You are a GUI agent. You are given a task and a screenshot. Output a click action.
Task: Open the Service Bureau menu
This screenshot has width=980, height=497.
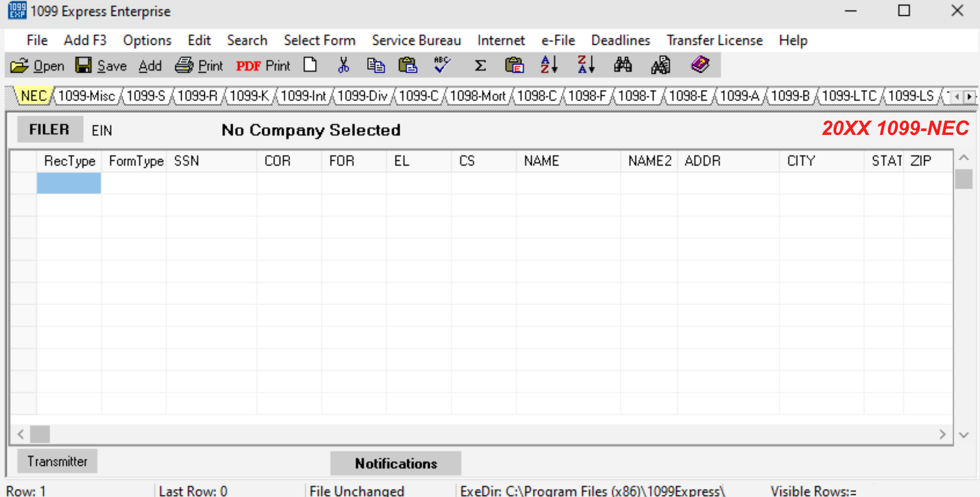coord(416,41)
